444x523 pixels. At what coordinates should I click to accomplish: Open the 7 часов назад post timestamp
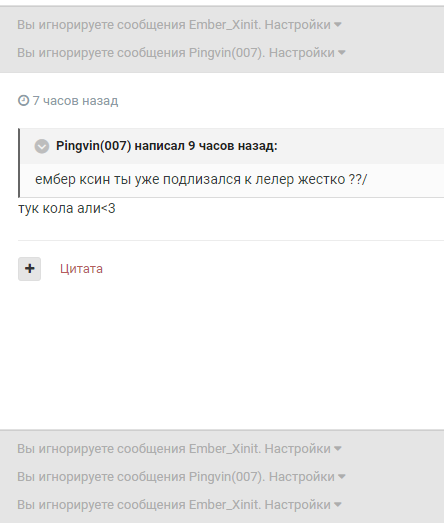pos(75,100)
